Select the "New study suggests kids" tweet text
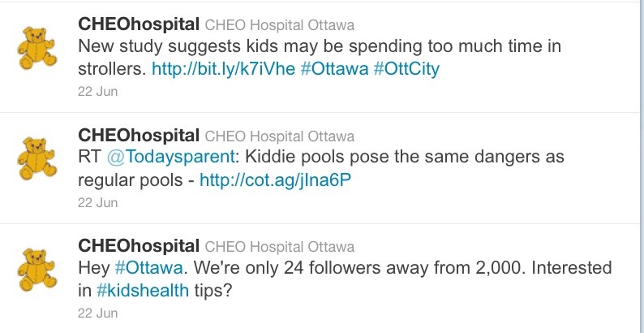The width and height of the screenshot is (644, 333). [318, 46]
